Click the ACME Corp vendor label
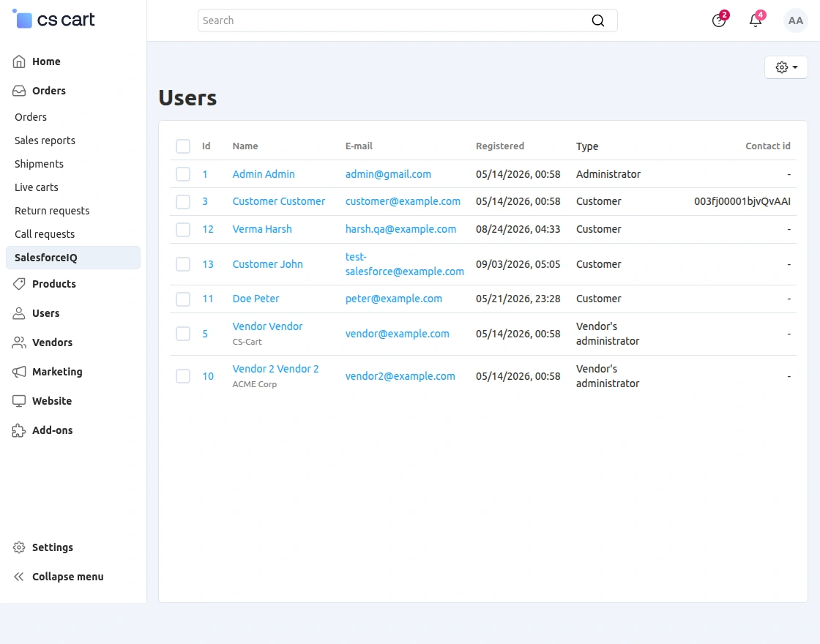820x644 pixels. click(x=255, y=384)
